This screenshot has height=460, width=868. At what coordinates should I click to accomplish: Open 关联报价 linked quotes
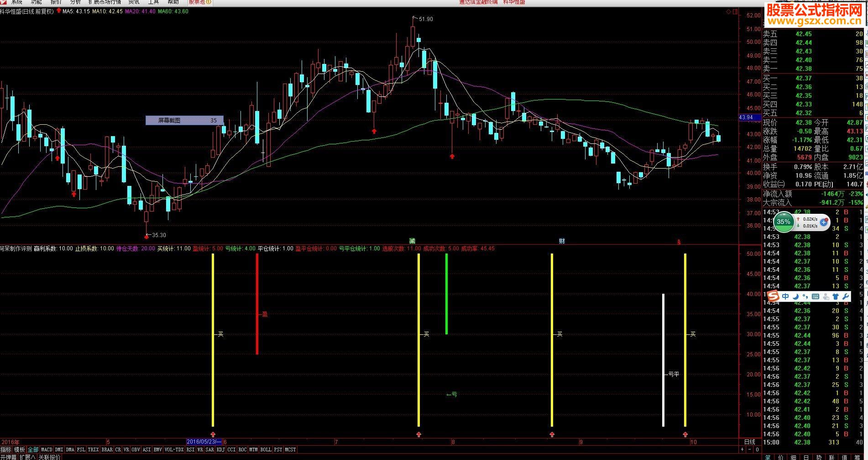pyautogui.click(x=49, y=457)
